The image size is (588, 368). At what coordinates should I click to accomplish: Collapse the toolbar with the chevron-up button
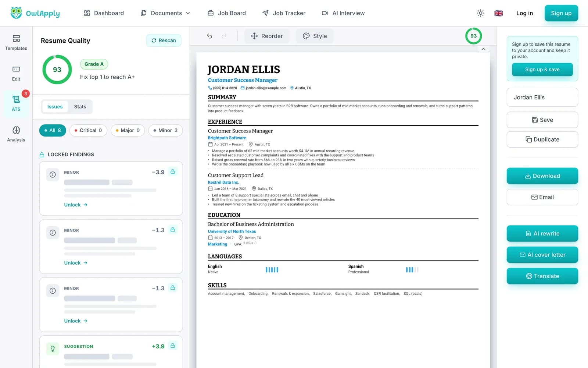point(483,49)
